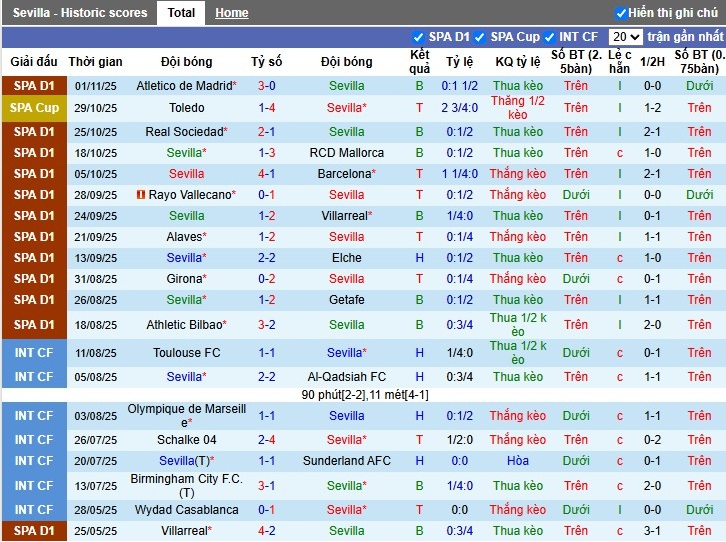Select the Wydad Casablanca team name

coord(186,510)
